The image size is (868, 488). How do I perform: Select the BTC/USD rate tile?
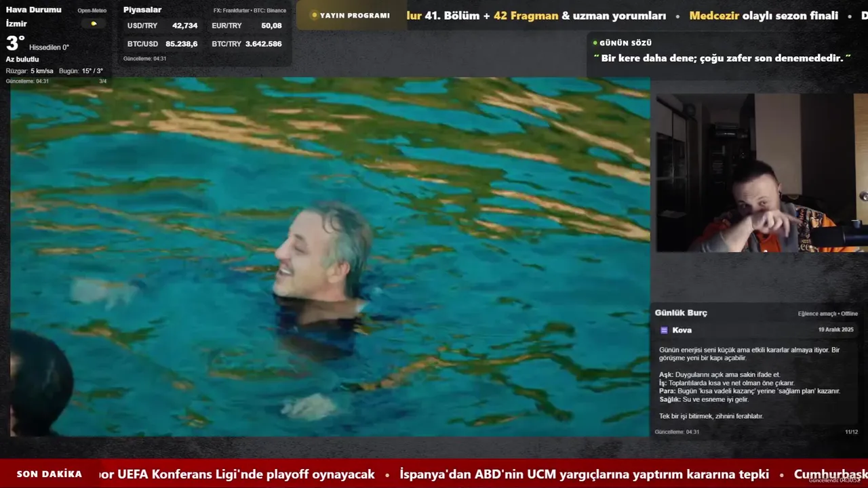tap(162, 44)
